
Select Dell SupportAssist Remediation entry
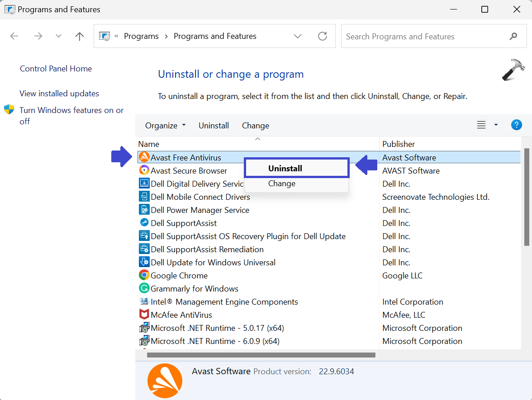coord(207,249)
